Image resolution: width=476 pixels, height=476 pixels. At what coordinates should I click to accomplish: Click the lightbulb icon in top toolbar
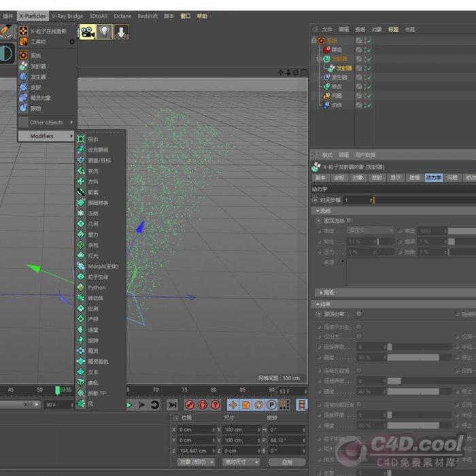tap(104, 32)
